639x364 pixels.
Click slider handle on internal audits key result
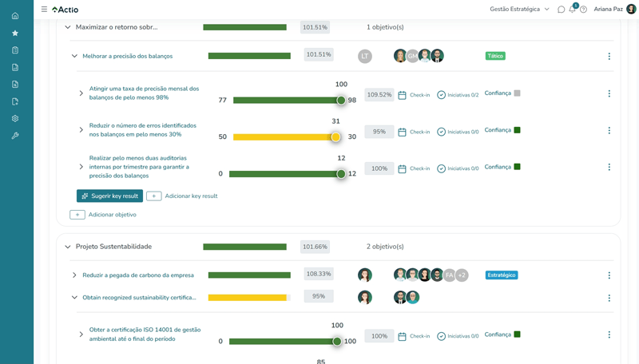click(341, 174)
